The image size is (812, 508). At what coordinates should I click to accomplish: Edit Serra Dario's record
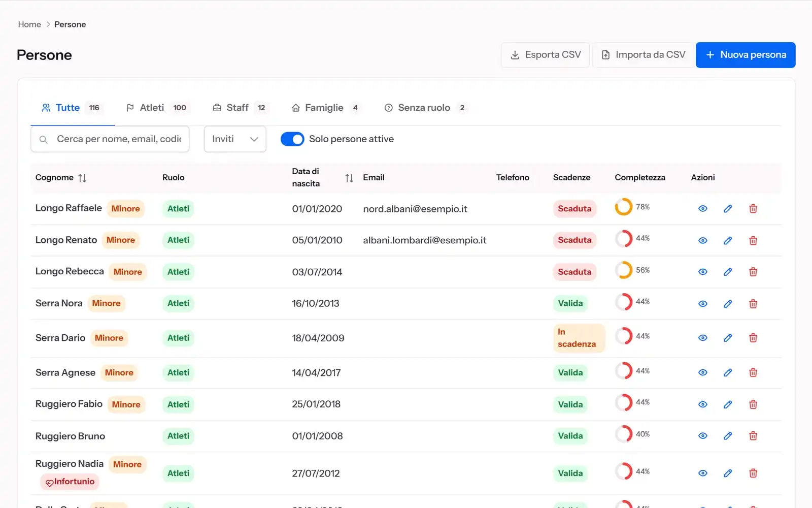coord(728,338)
